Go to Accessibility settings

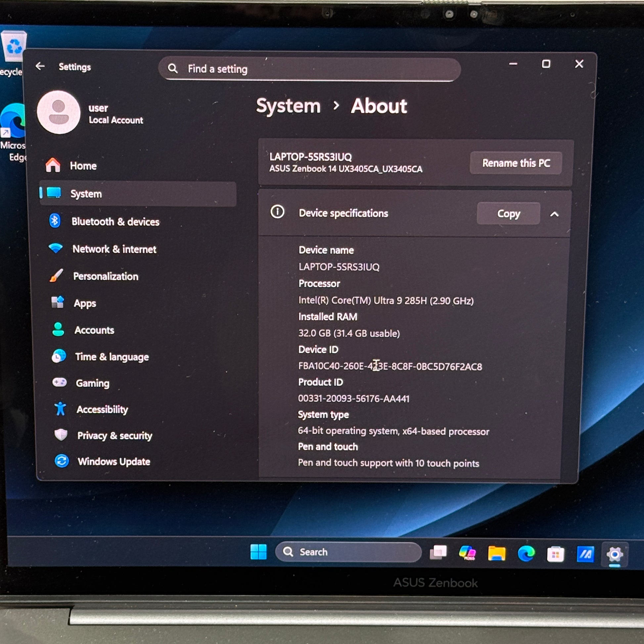point(102,409)
